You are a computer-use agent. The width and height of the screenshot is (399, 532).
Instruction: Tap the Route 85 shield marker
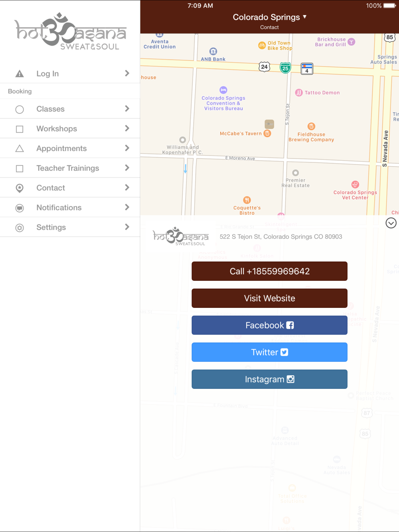389,37
